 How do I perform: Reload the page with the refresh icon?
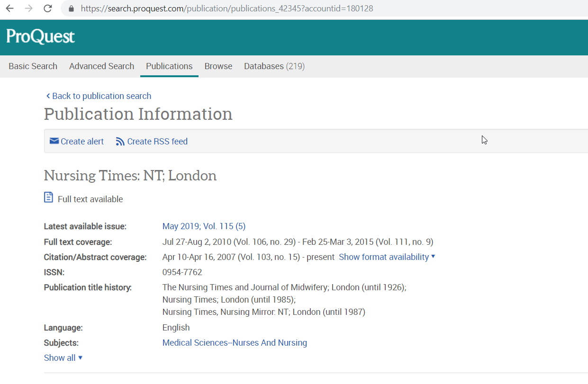(x=48, y=9)
